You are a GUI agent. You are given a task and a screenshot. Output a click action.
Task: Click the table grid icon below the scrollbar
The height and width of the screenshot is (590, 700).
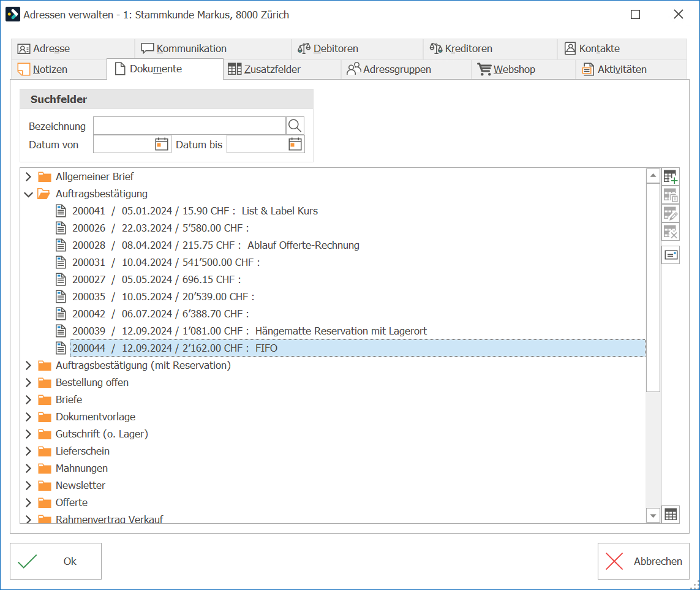(670, 515)
